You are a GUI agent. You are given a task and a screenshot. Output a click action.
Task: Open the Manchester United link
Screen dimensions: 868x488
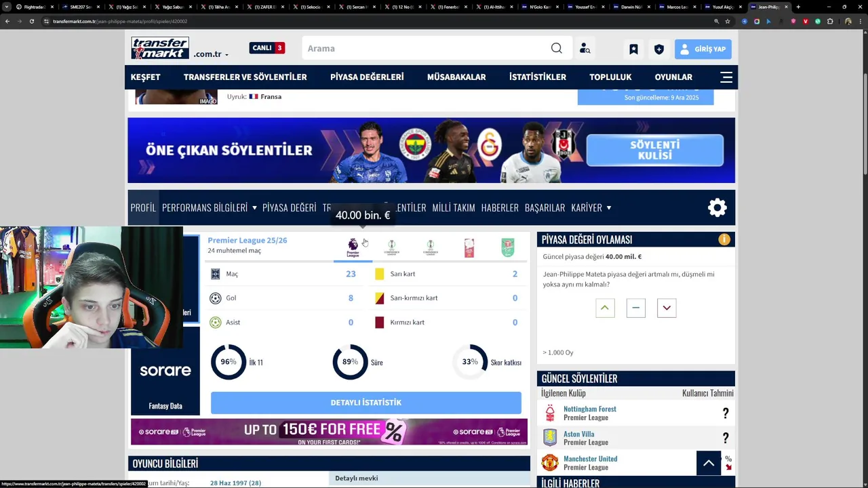click(x=590, y=459)
